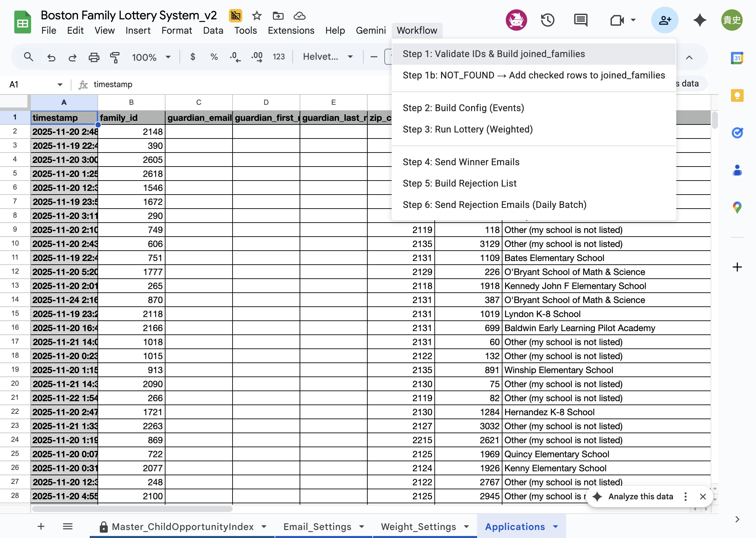Screen dimensions: 756x538
Task: Collapse the toolbar with the up chevron
Action: click(689, 57)
